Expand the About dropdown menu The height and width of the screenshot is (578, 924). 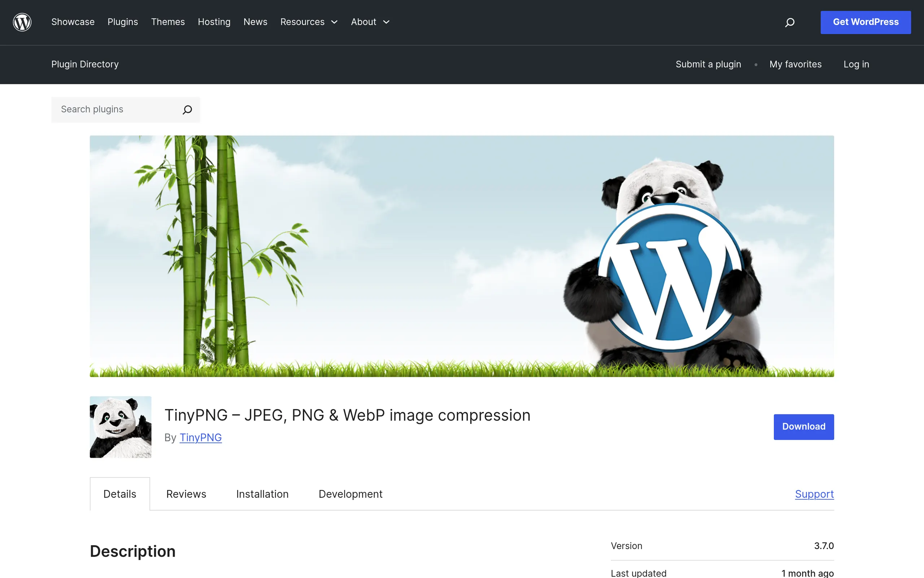click(x=370, y=22)
